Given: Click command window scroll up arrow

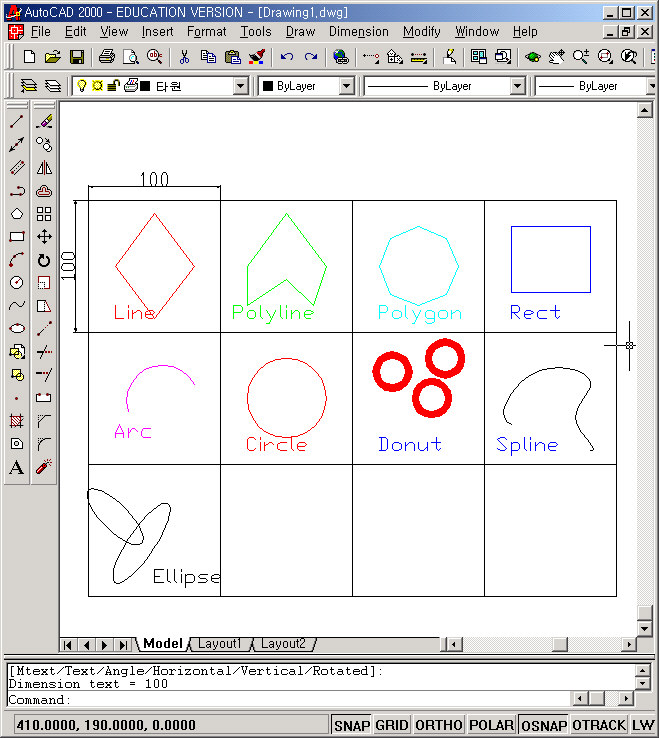Looking at the screenshot, I should tap(643, 670).
